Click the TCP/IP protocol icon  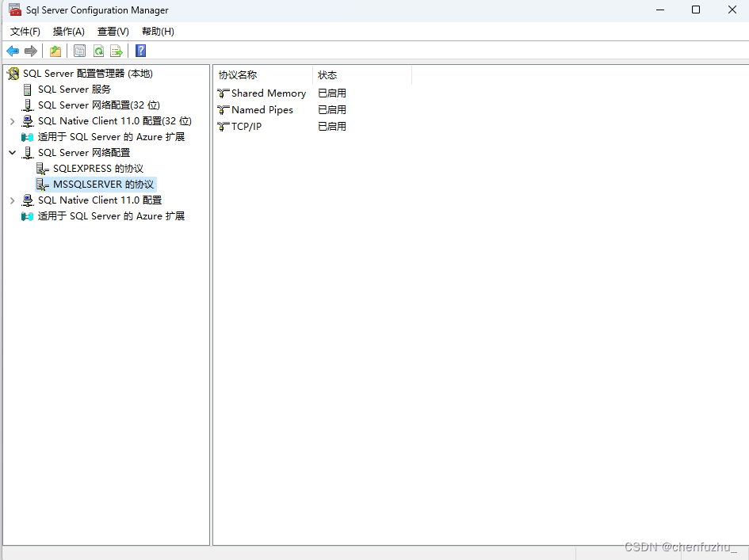click(223, 127)
